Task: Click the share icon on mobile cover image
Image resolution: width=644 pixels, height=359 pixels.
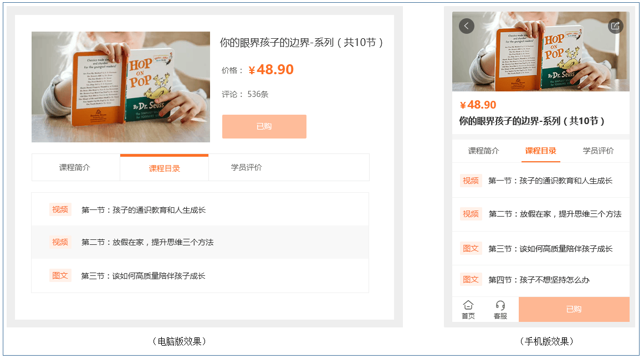Action: pos(615,25)
